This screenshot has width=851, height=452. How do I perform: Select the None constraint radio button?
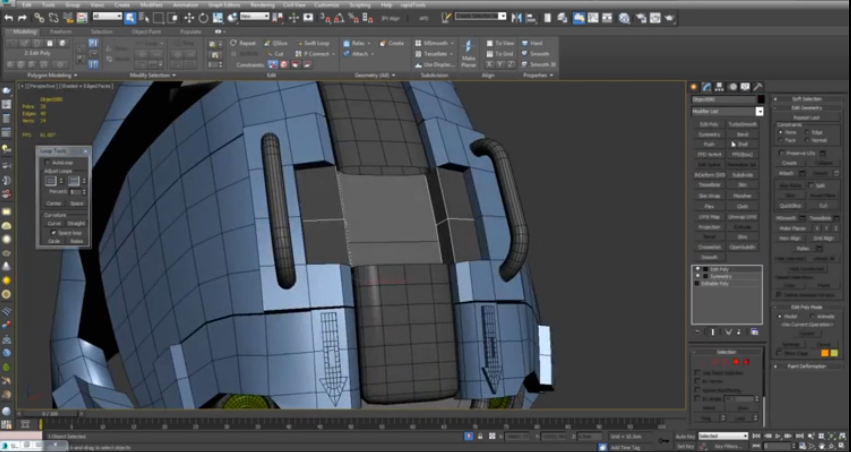click(781, 132)
